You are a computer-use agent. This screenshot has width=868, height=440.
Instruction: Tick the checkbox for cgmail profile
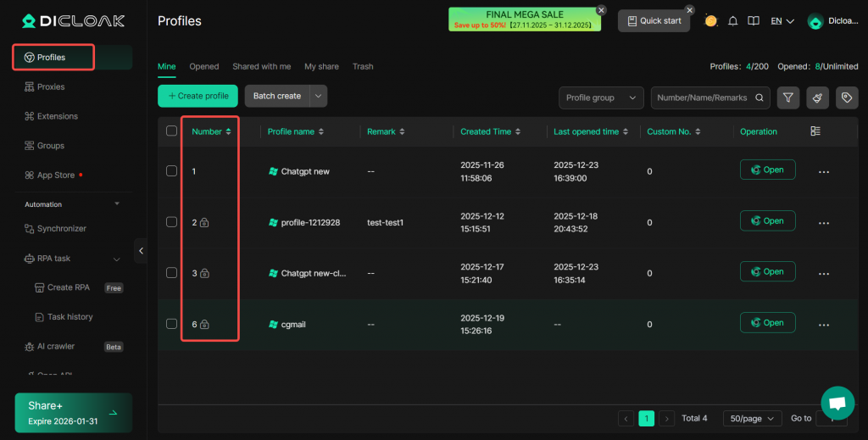(x=172, y=323)
